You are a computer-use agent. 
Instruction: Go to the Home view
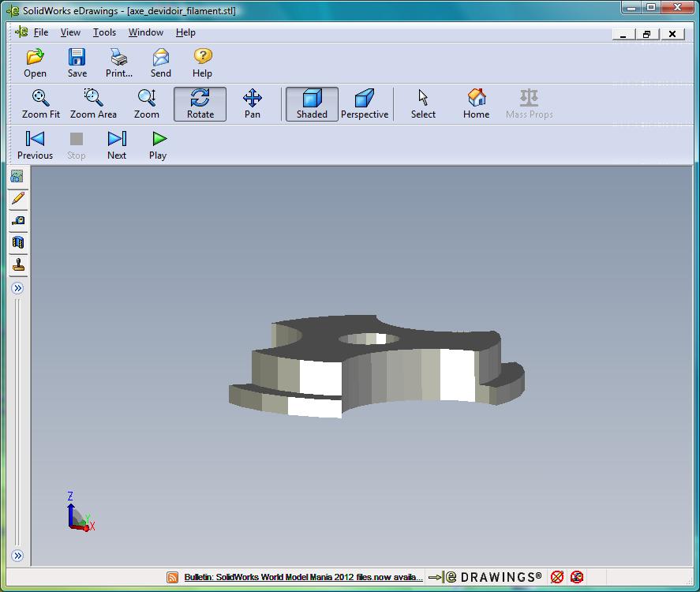tap(476, 103)
